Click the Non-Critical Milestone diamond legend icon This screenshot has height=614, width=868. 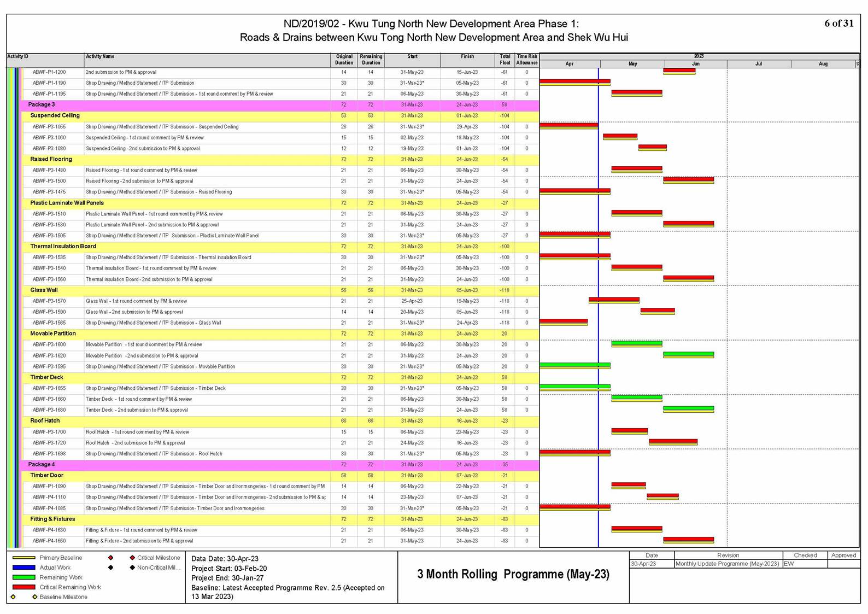point(132,568)
